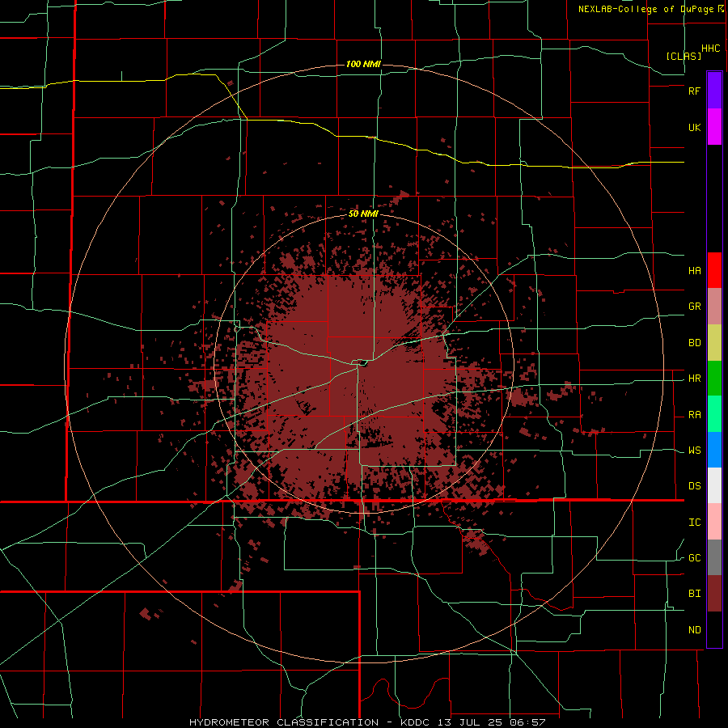Click the DS legend label
Image resolution: width=728 pixels, height=728 pixels.
pos(694,486)
